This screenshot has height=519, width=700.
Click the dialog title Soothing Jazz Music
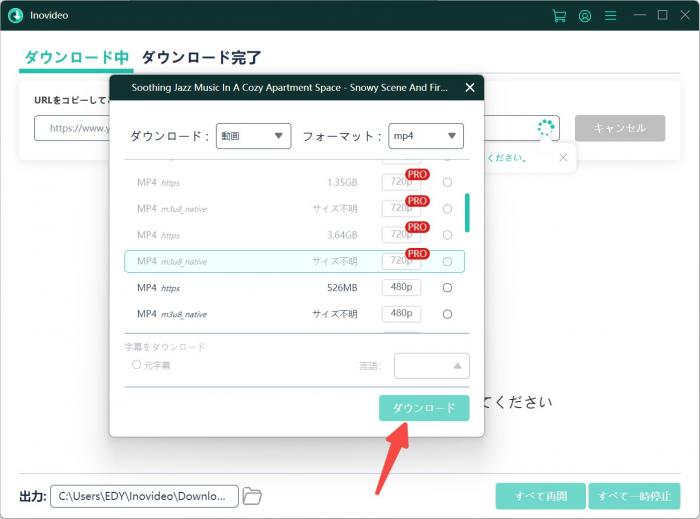pyautogui.click(x=289, y=87)
